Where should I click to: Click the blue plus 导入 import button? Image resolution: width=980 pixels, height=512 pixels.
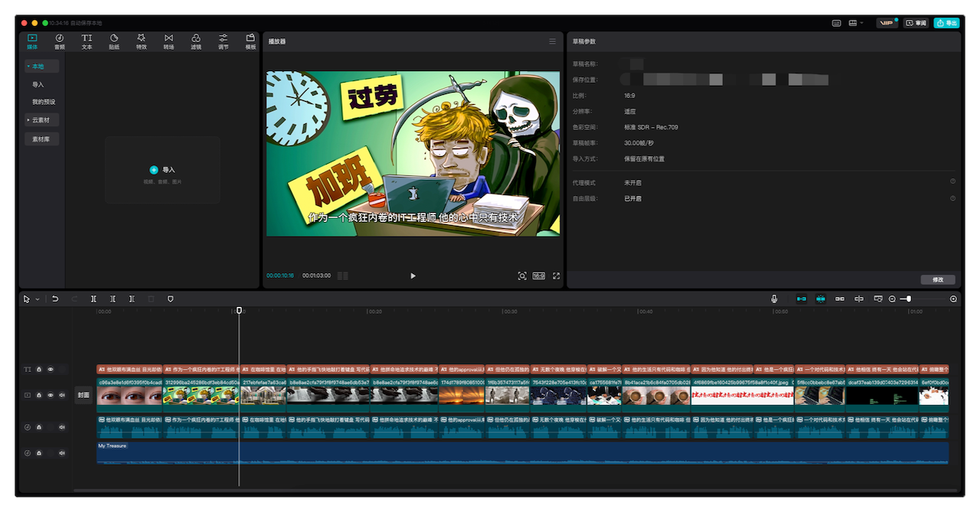coord(162,170)
